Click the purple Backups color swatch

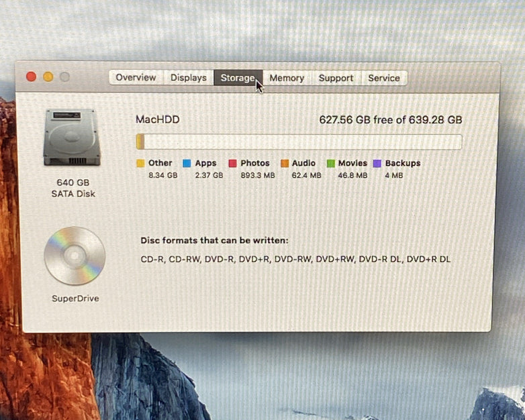click(x=377, y=163)
